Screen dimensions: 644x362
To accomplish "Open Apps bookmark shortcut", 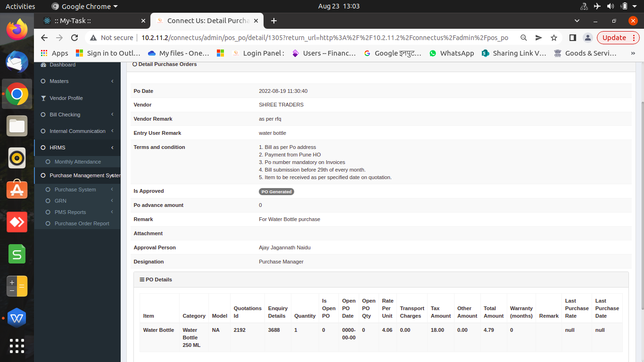I will [x=54, y=53].
